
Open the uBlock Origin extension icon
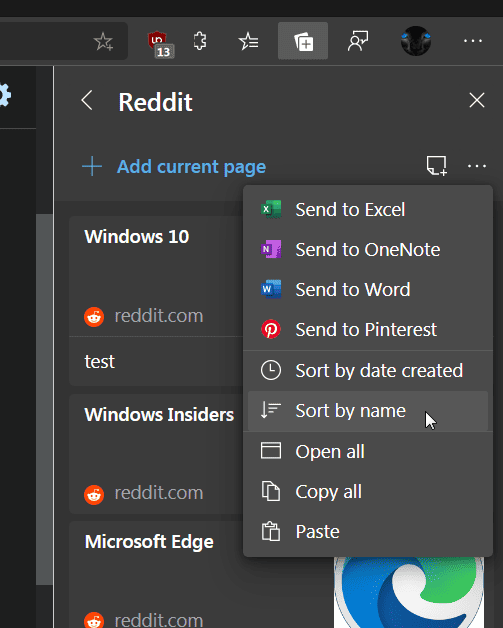[161, 43]
